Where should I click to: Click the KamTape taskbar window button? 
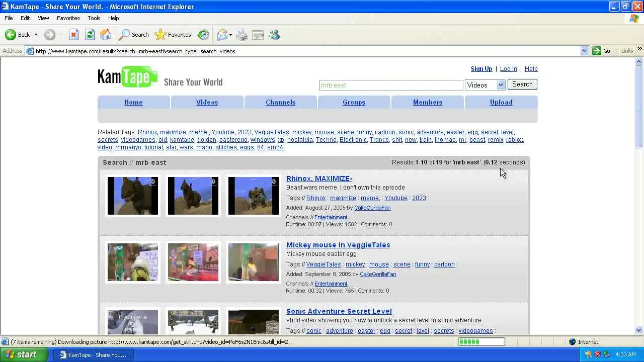[93, 354]
